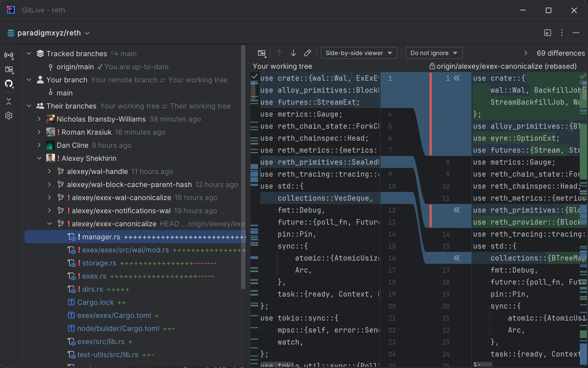Open exex/src/lib.rs diff
The width and height of the screenshot is (588, 368).
[101, 342]
